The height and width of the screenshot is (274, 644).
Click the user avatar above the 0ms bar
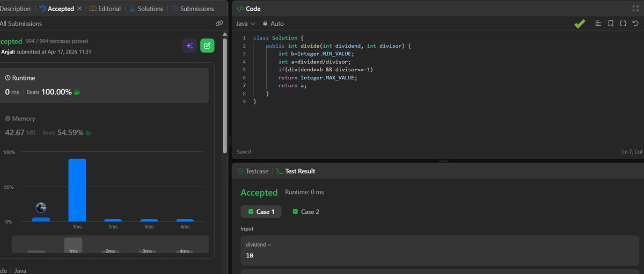tap(41, 208)
